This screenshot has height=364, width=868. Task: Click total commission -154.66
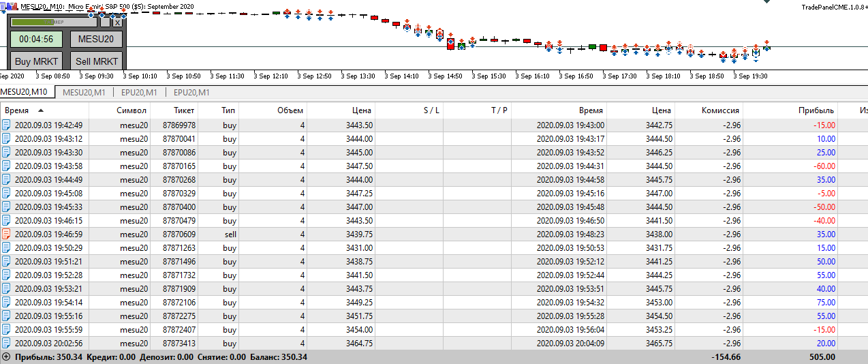pyautogui.click(x=726, y=357)
